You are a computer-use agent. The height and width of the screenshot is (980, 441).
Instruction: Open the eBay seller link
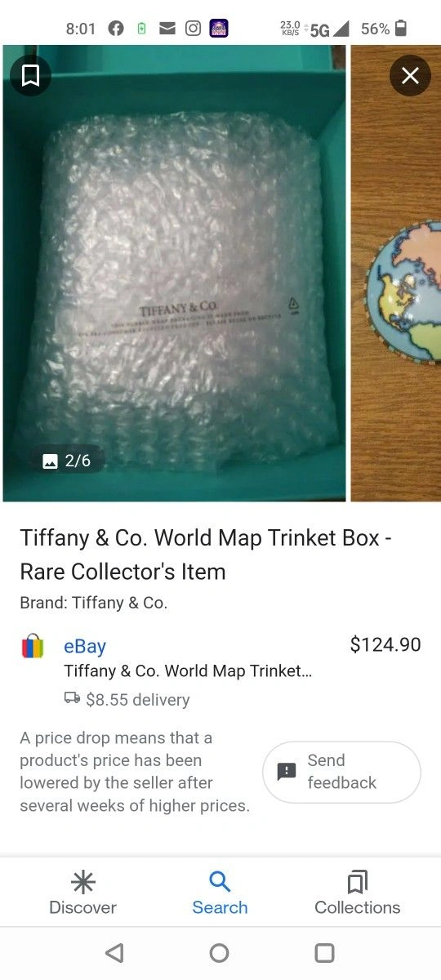85,646
